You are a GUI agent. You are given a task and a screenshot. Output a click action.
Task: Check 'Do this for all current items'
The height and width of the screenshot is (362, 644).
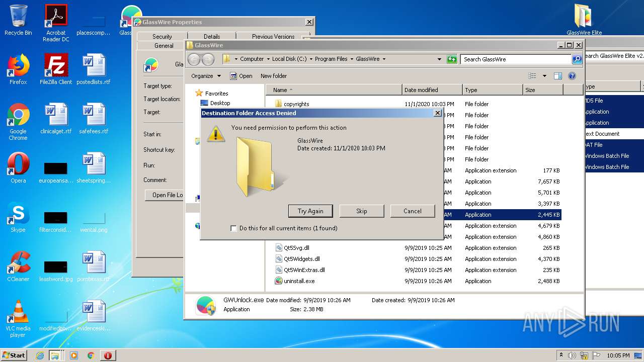pos(233,228)
